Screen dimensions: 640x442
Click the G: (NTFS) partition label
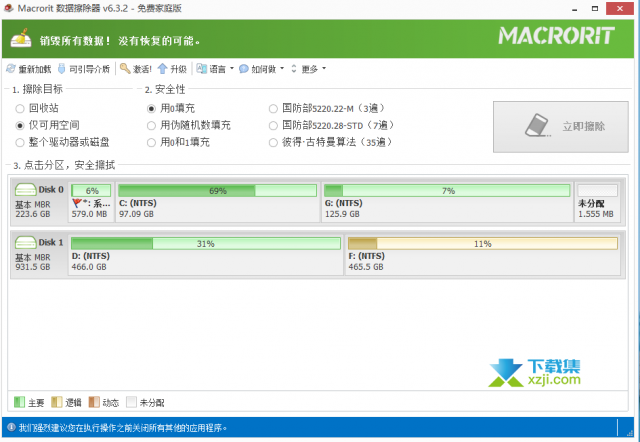tap(343, 203)
